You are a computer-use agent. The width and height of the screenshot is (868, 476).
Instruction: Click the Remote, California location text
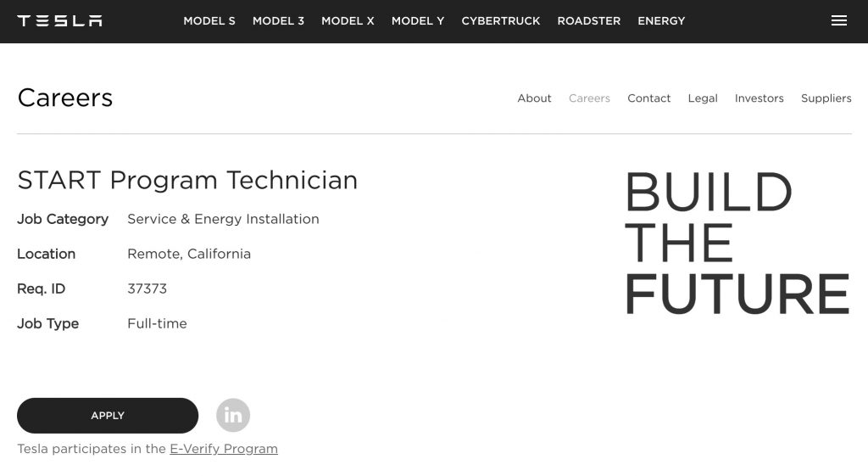coord(189,254)
